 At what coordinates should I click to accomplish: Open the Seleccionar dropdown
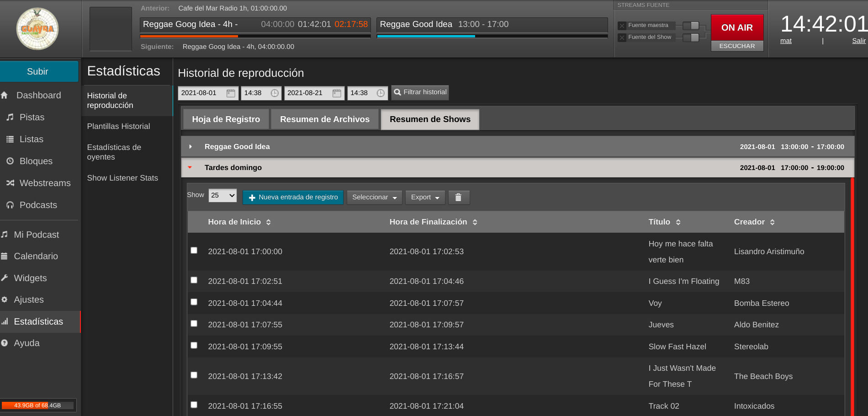(375, 197)
